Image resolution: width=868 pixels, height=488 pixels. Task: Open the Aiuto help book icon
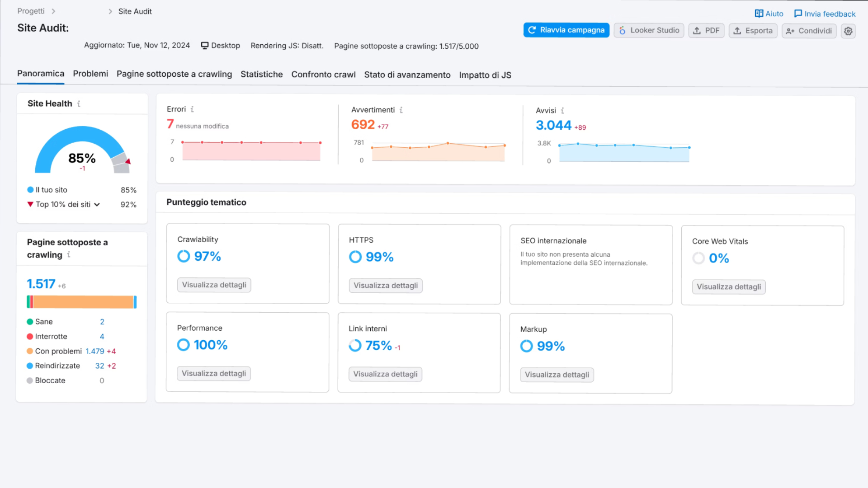coord(759,14)
